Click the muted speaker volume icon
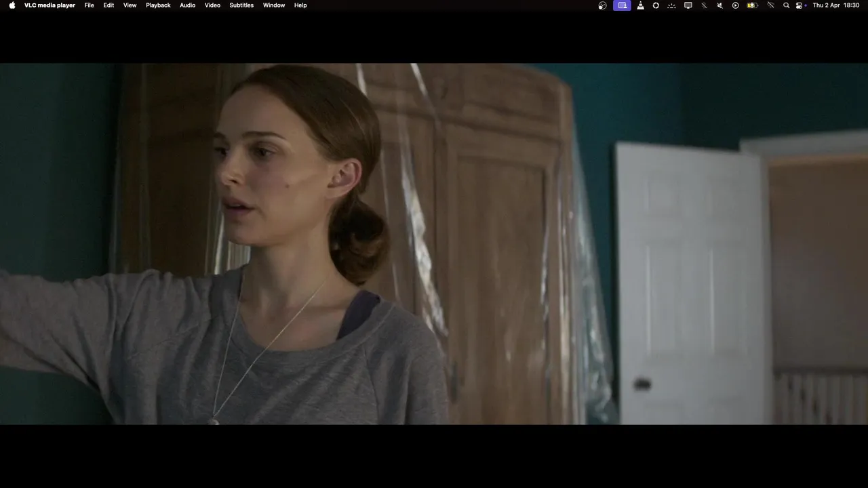This screenshot has width=868, height=488. pos(720,5)
